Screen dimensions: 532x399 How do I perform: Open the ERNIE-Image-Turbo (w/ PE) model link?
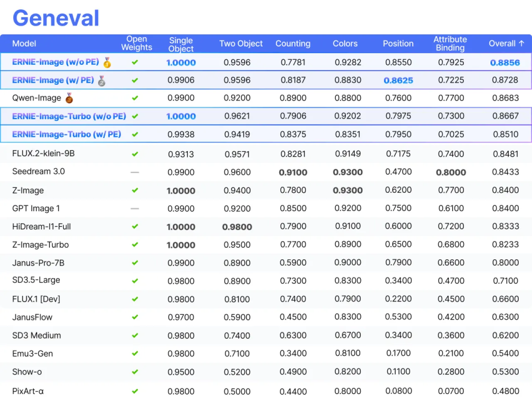point(66,134)
